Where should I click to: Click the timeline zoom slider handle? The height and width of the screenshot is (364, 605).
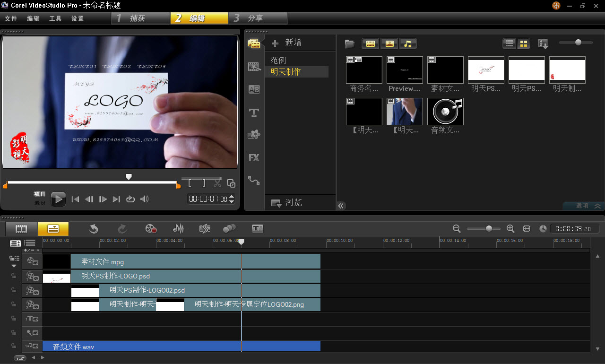(489, 229)
